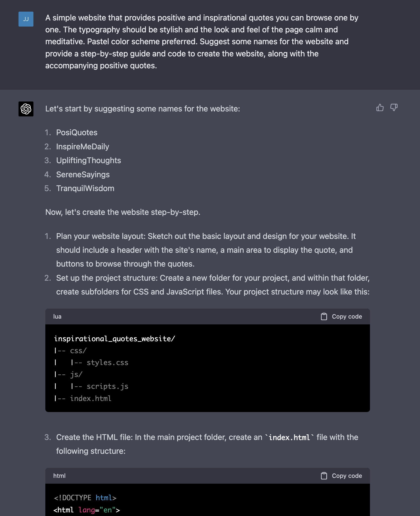The height and width of the screenshot is (516, 420).
Task: Click the clipboard icon in the lua block
Action: 324,317
